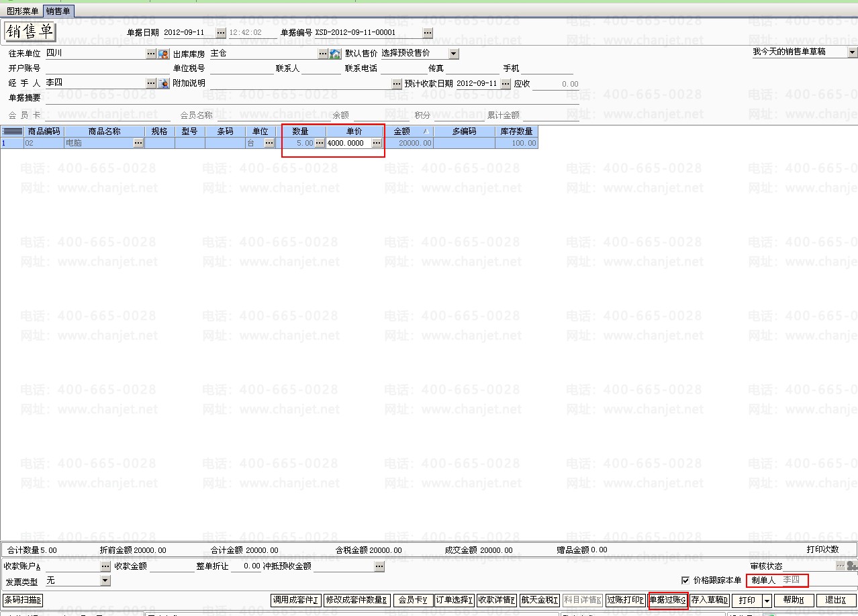Open the 我今天的销售单草稿 dropdown
This screenshot has width=858, height=616.
(852, 52)
